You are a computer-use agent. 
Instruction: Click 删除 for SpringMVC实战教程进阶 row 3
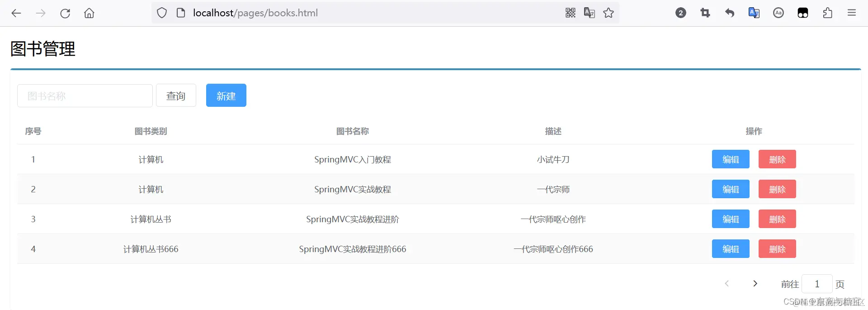777,219
